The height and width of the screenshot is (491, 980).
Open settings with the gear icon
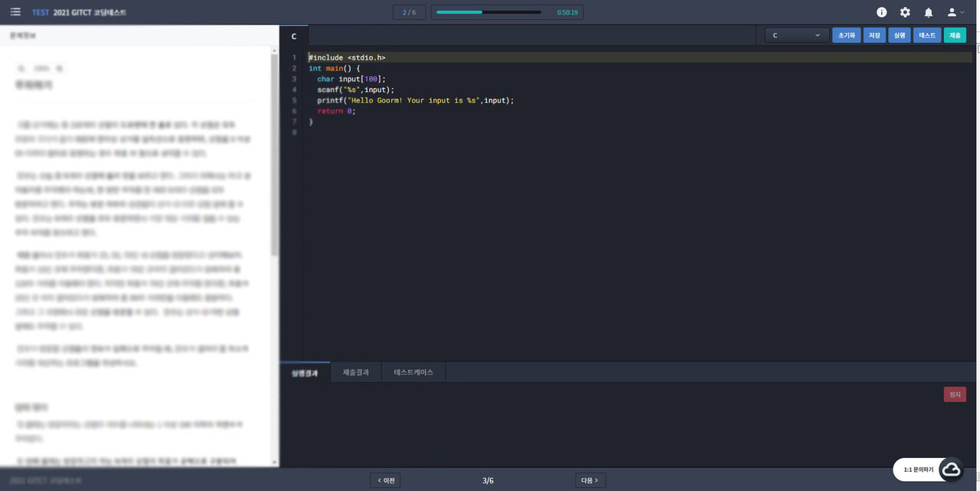(x=905, y=12)
